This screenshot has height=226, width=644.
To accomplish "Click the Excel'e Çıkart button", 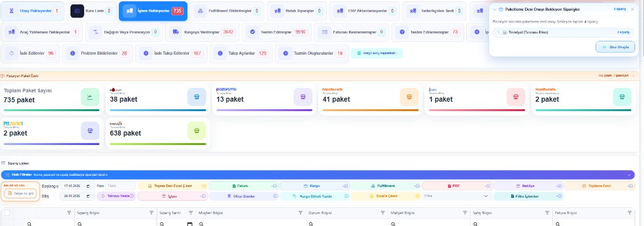I will [386, 196].
